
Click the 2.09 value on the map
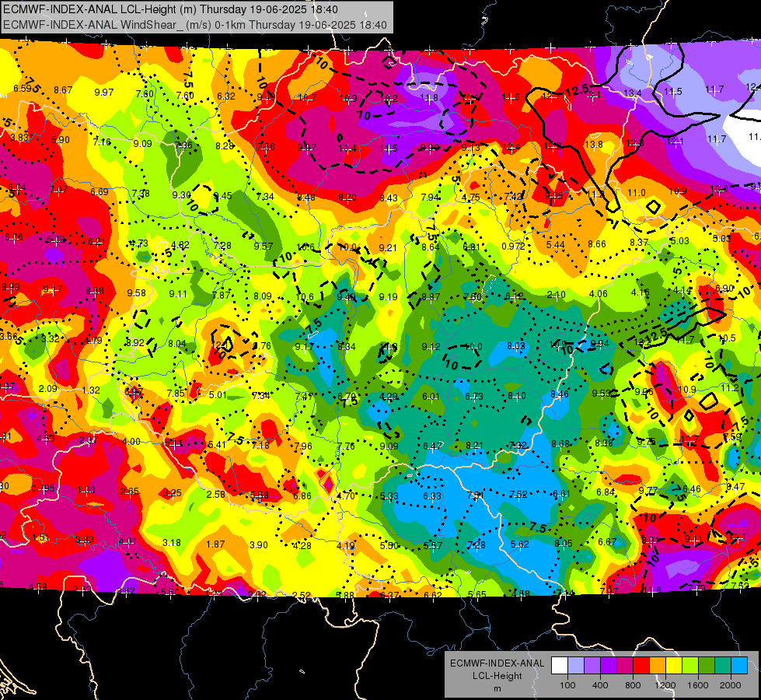(48, 389)
